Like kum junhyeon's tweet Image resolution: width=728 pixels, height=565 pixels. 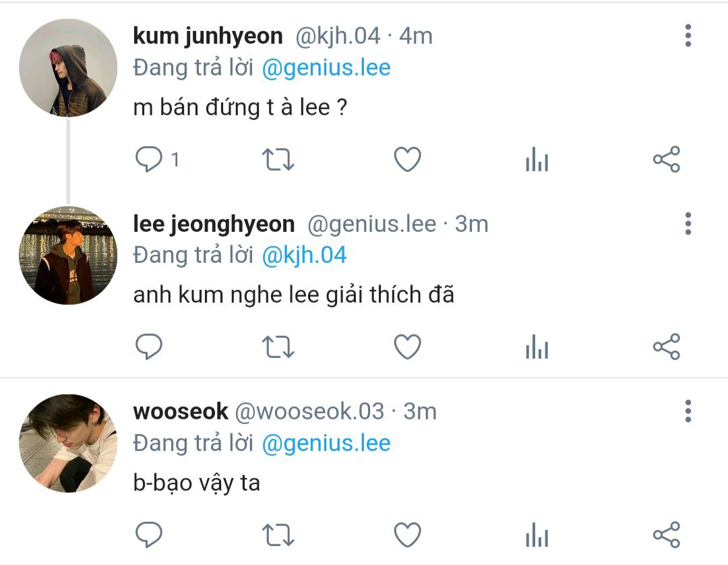point(408,159)
